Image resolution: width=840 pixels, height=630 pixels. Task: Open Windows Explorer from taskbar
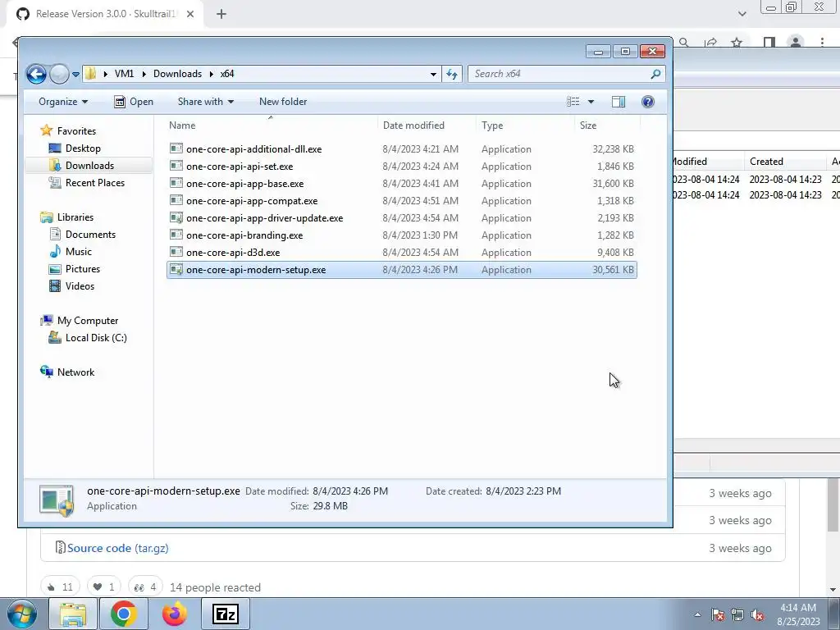(x=73, y=614)
